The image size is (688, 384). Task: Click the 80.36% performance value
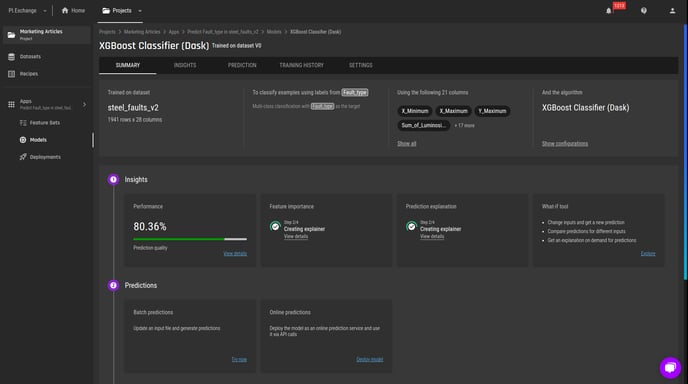click(x=150, y=226)
